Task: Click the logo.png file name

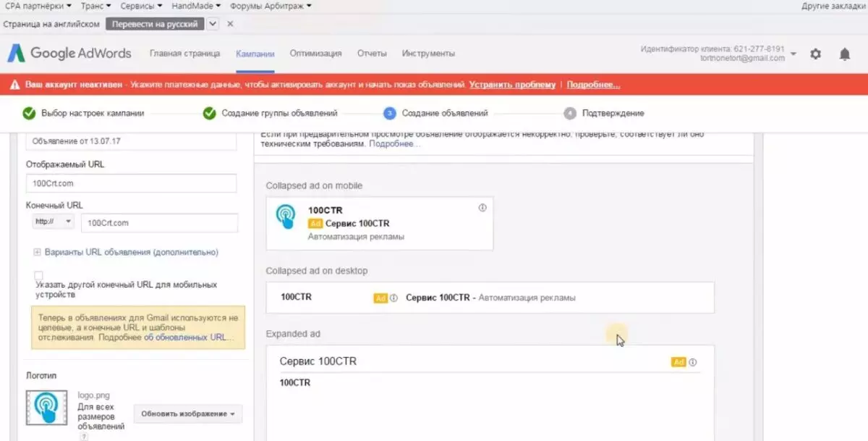Action: coord(94,396)
